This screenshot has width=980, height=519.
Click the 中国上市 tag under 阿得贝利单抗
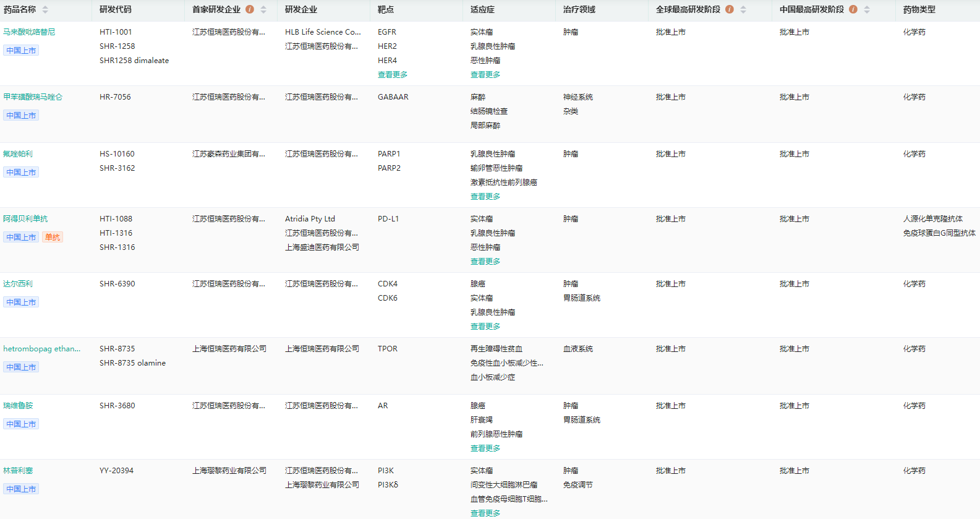click(x=21, y=238)
